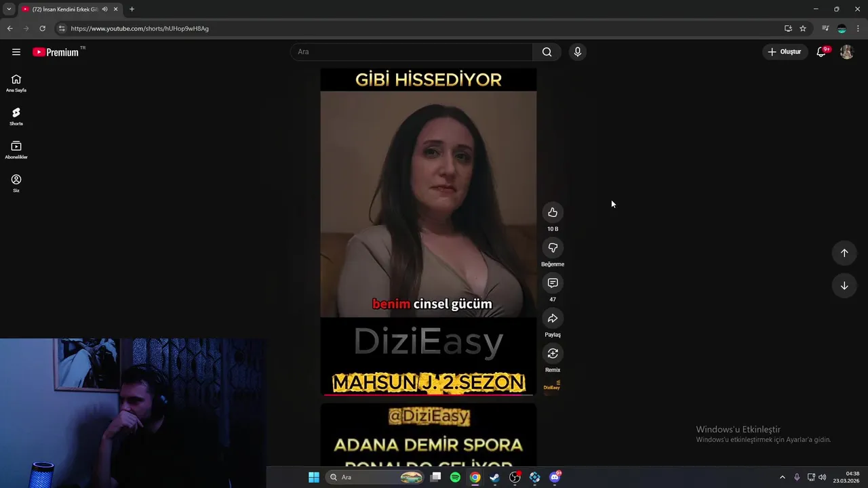Show hidden system tray icons
The image size is (868, 488).
782,477
